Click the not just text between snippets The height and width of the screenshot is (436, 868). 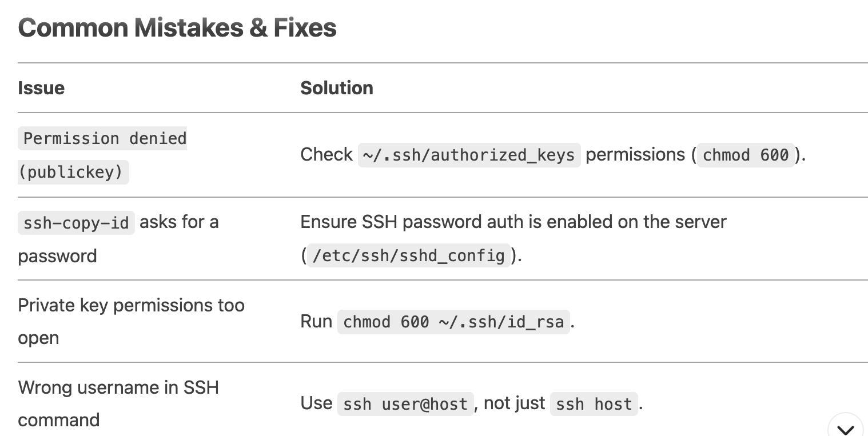click(514, 403)
